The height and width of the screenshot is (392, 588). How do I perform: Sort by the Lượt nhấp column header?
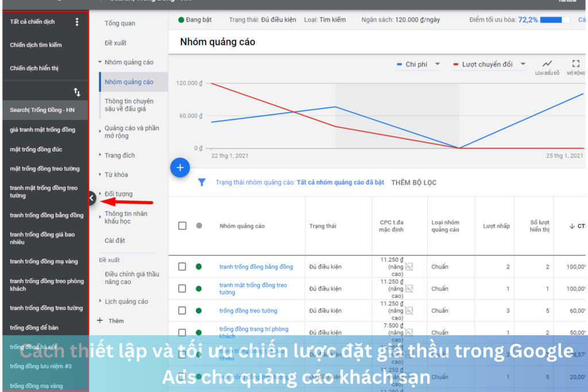pyautogui.click(x=496, y=226)
